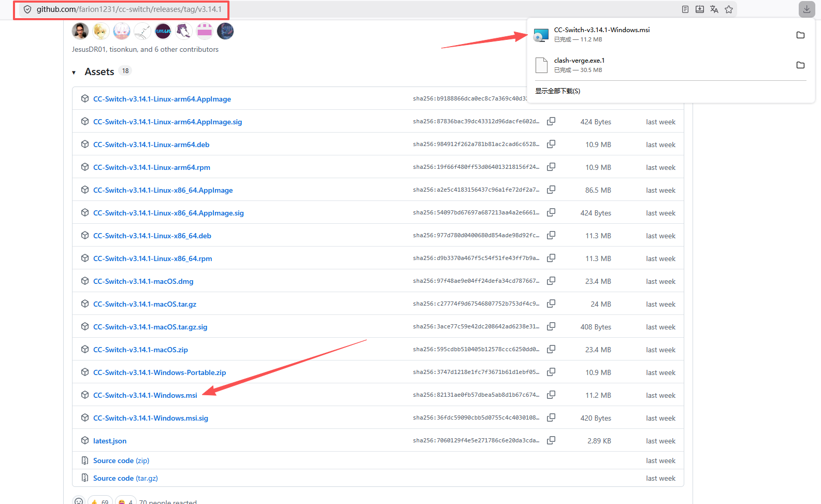The height and width of the screenshot is (504, 821).
Task: Download CC-Switch-v3.14.1-Linux-arm64.AppImage
Action: click(162, 99)
